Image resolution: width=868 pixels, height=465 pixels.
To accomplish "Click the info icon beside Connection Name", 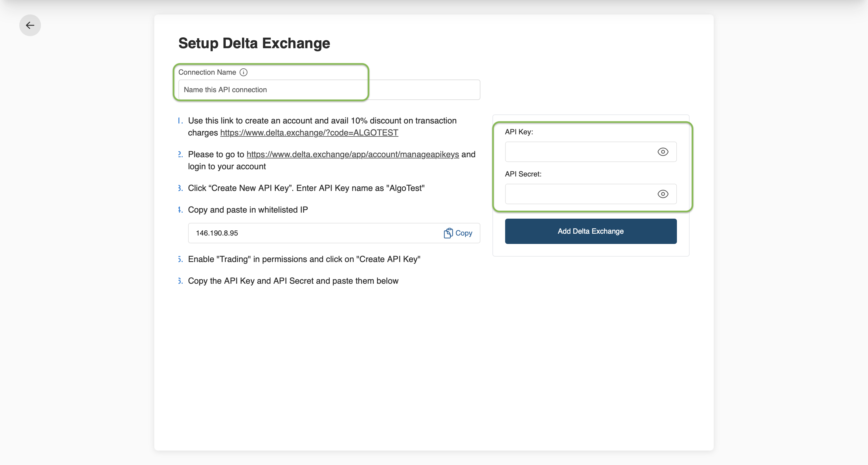I will coord(243,72).
